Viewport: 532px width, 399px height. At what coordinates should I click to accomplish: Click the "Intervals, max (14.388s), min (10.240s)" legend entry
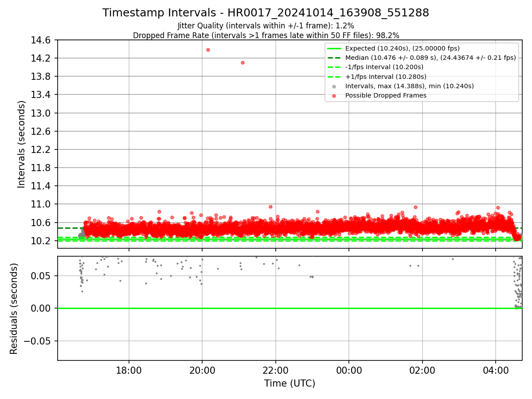click(409, 86)
